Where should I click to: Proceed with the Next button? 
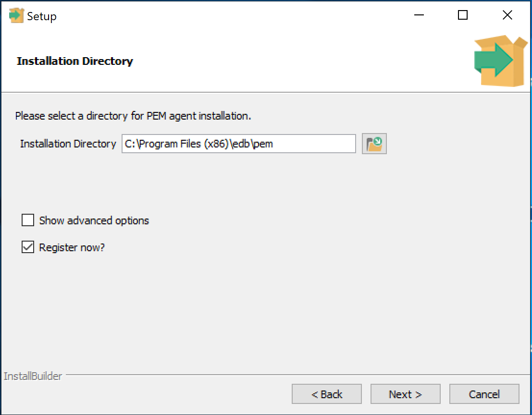[x=406, y=394]
